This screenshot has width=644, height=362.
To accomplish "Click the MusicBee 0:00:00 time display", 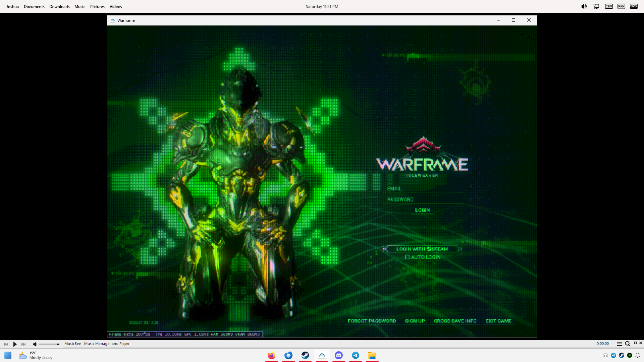I will [x=602, y=344].
